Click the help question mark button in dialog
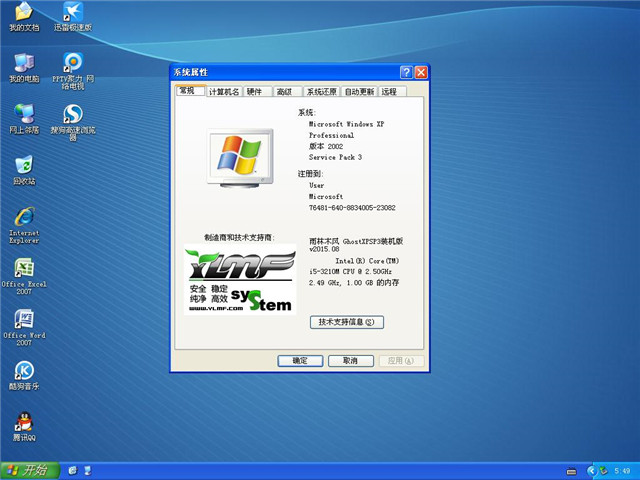This screenshot has height=480, width=640. pos(406,73)
